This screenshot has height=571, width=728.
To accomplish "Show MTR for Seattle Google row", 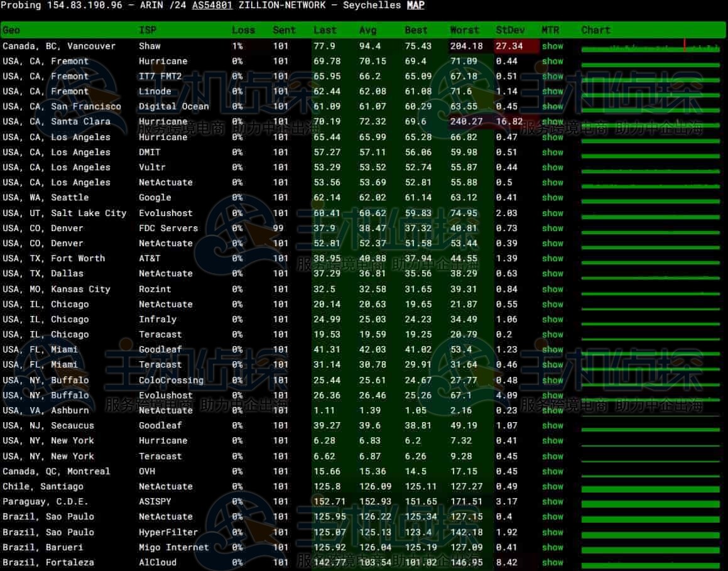I will click(553, 198).
